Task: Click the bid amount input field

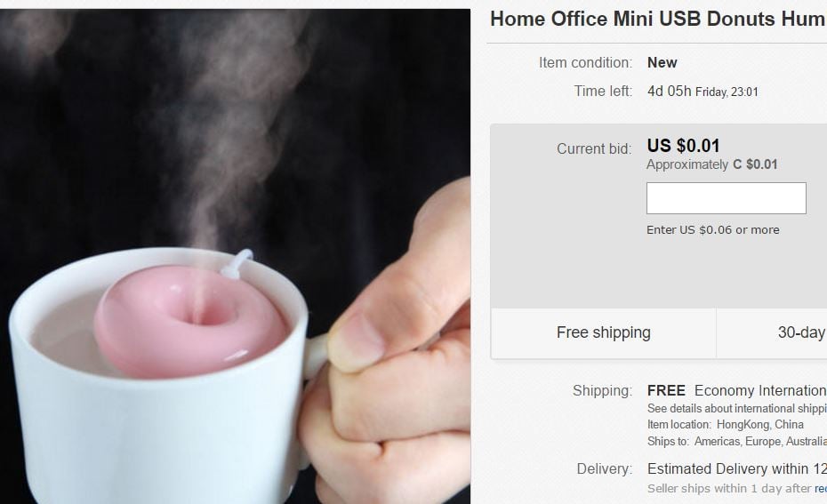Action: pyautogui.click(x=727, y=198)
